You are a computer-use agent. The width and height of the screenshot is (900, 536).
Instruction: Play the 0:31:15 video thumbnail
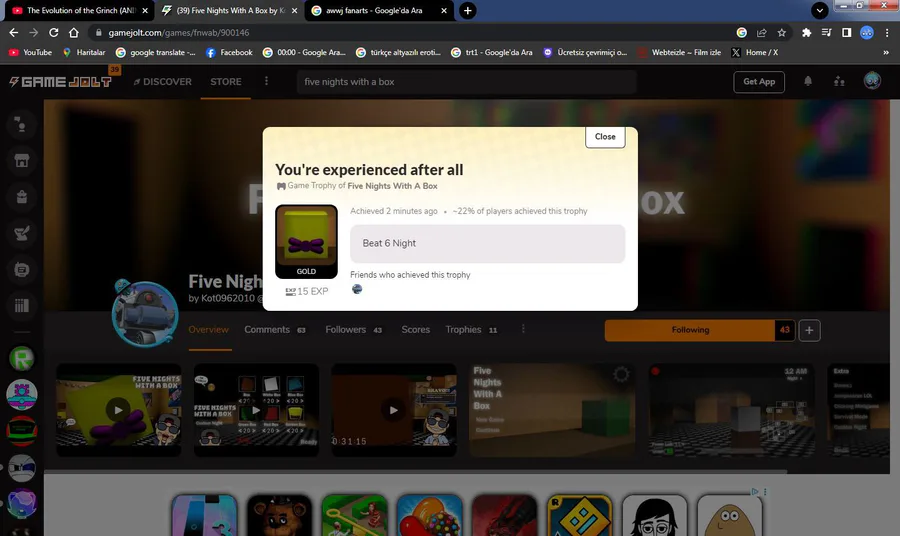click(x=394, y=410)
